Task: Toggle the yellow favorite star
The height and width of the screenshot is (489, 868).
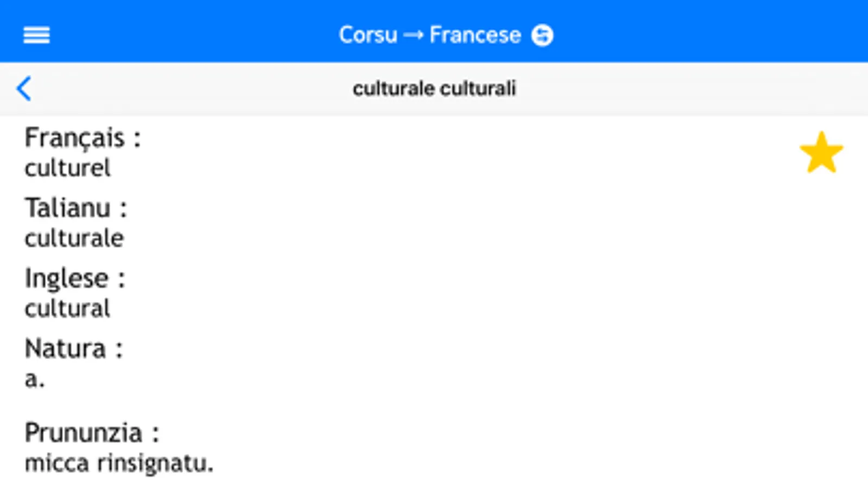Action: tap(821, 153)
